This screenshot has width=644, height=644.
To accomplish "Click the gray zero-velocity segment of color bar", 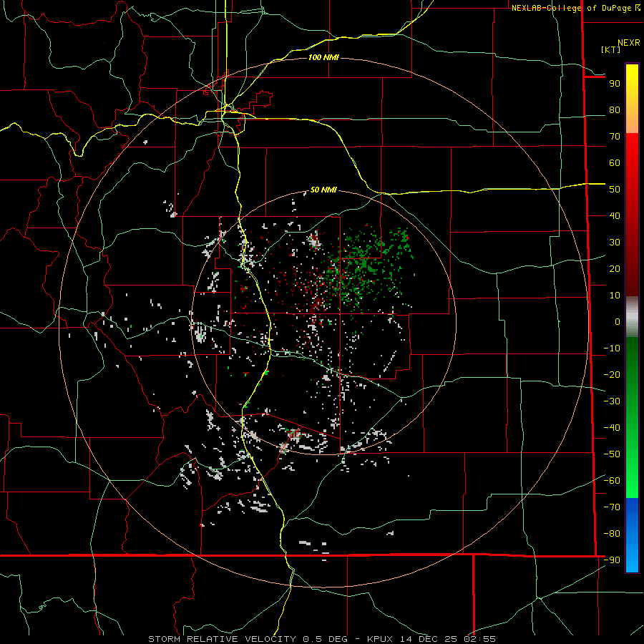I will [632, 316].
